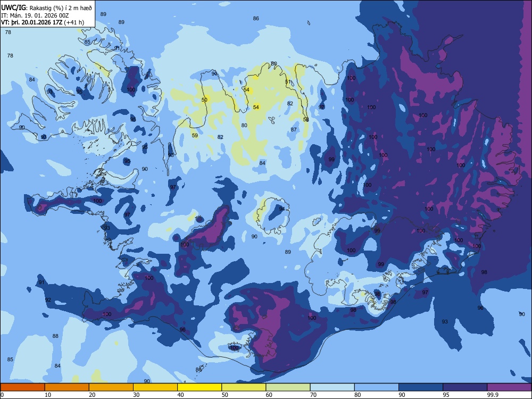
Task: Click the dark orange 0–10 legend swatch
Action: pyautogui.click(x=22, y=387)
